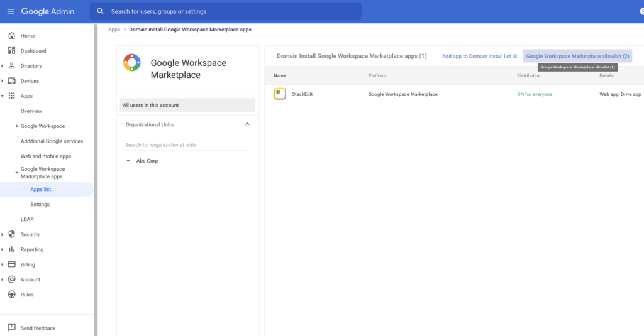Open the hamburger main menu
644x336 pixels.
tap(11, 11)
